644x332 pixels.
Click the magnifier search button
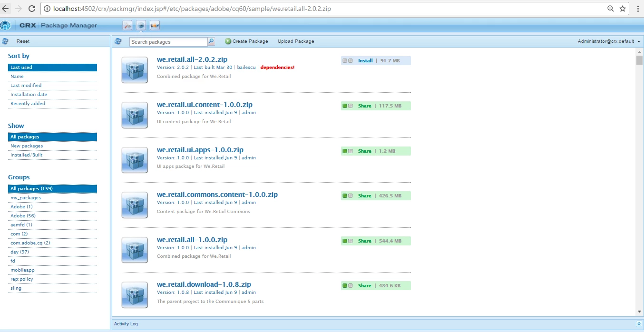pyautogui.click(x=211, y=41)
